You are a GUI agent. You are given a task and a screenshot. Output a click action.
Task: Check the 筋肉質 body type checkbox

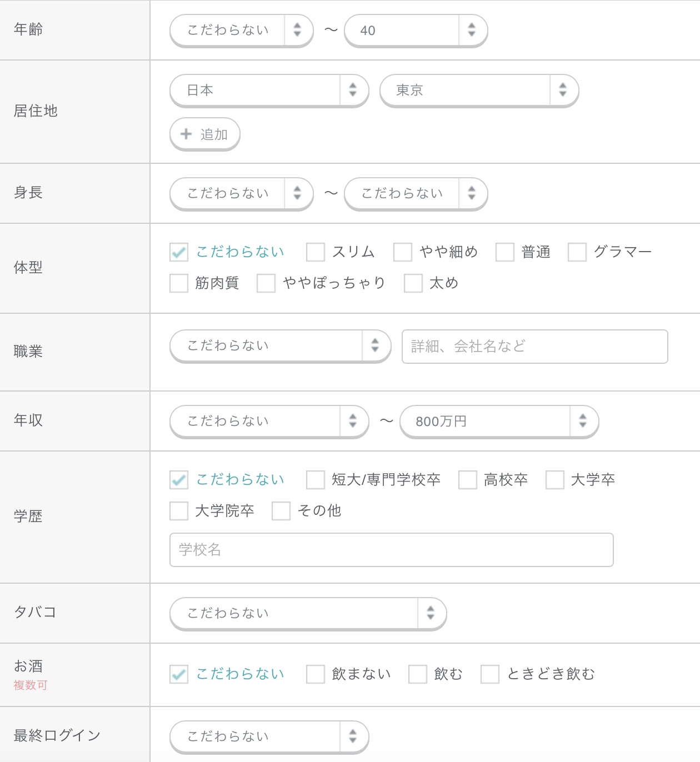(x=179, y=283)
